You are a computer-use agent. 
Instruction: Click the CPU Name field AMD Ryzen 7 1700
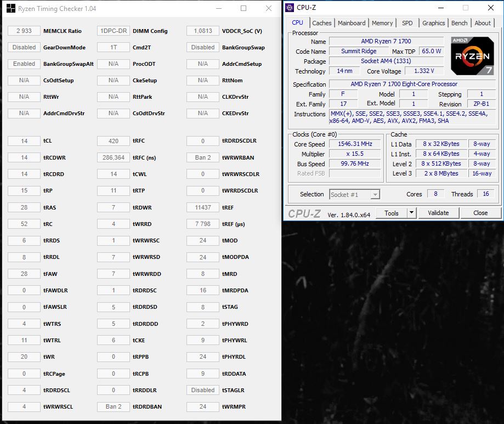(x=386, y=41)
